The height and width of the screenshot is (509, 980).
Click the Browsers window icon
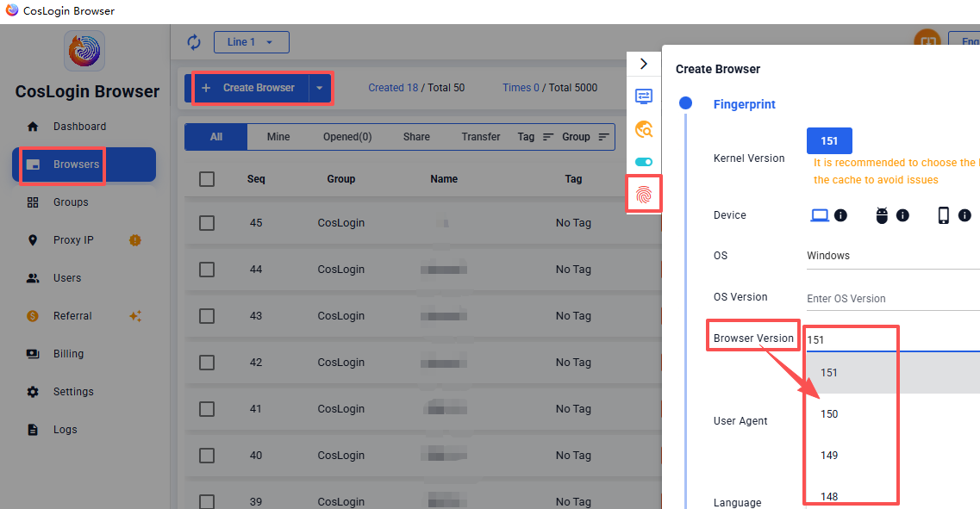[x=33, y=164]
